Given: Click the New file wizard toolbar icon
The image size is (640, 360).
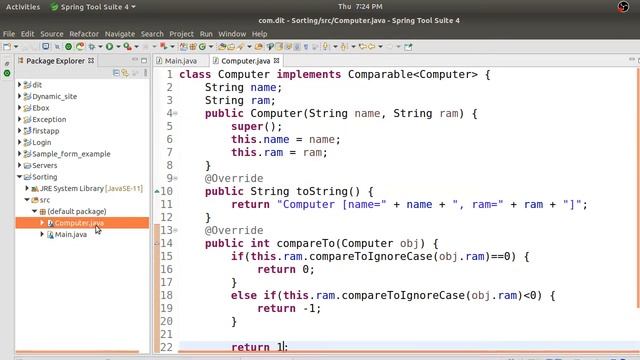Looking at the screenshot, I should 7,47.
